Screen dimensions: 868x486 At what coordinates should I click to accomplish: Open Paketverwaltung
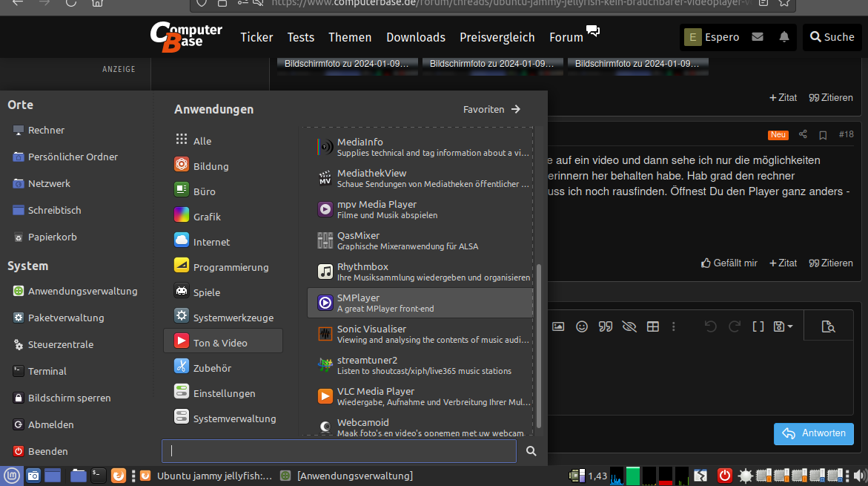tap(59, 318)
